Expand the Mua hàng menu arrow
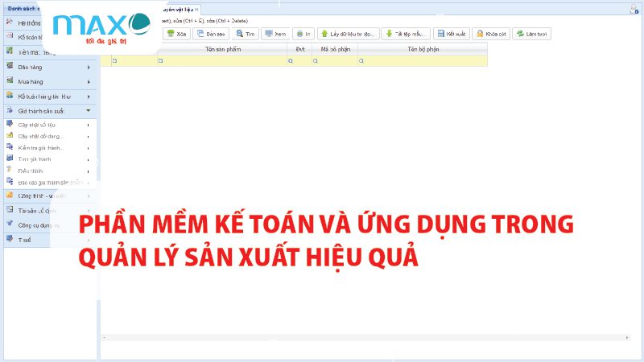 pyautogui.click(x=89, y=82)
